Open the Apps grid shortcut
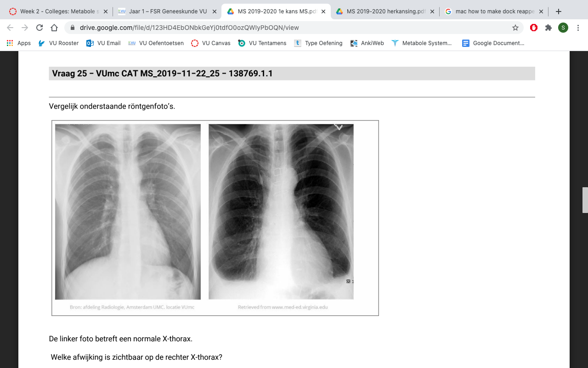 [x=19, y=43]
